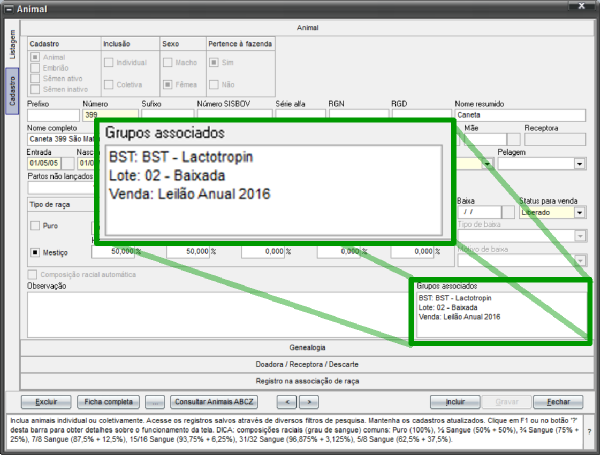Click the Número SISBOV input field
This screenshot has height=455, width=600.
point(235,114)
